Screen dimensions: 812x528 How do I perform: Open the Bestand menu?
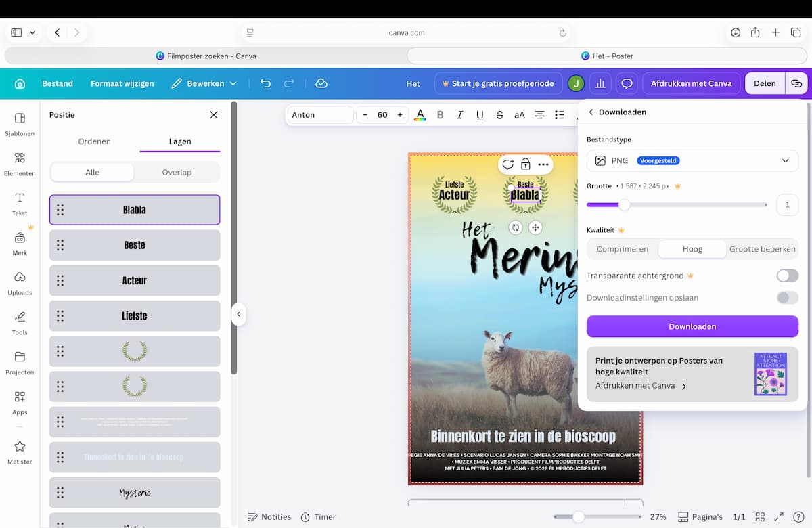click(58, 83)
